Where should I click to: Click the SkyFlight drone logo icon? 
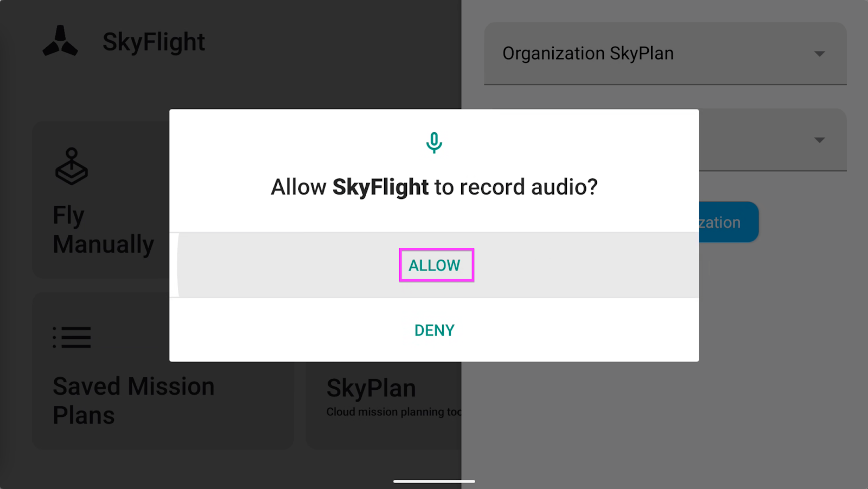60,41
